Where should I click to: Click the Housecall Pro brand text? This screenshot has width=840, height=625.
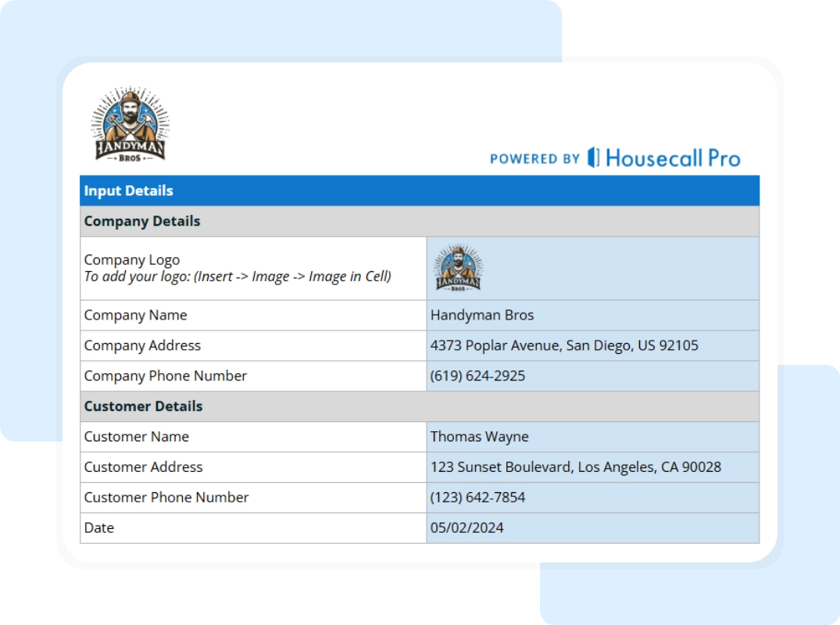pos(672,158)
